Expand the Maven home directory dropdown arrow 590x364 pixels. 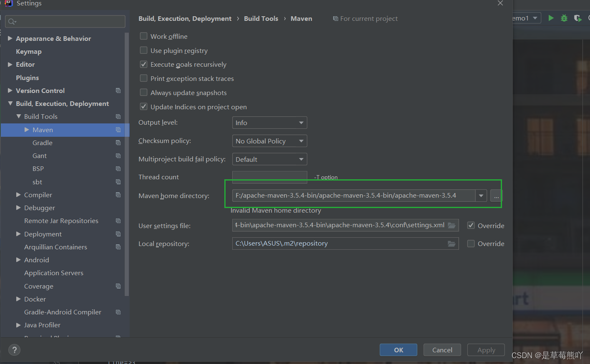[x=481, y=195]
